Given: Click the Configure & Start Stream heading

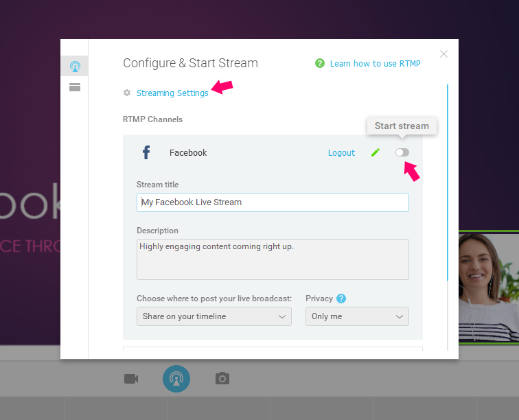Looking at the screenshot, I should click(x=190, y=63).
